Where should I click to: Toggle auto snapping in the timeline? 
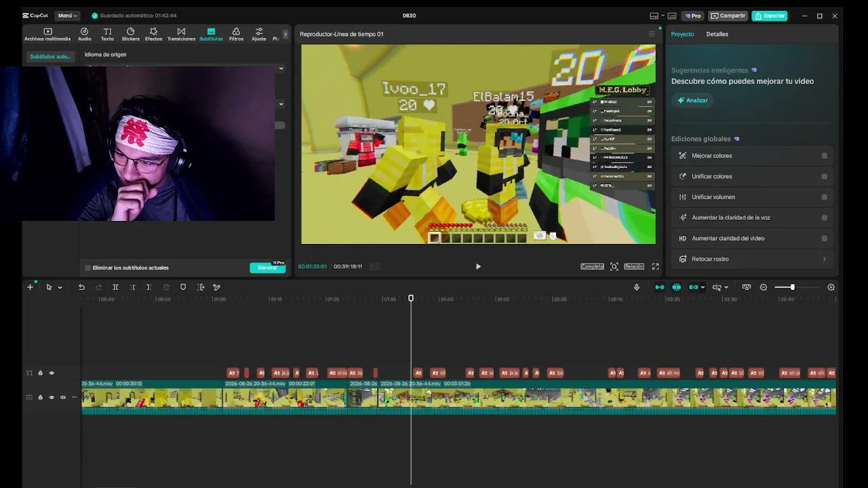[x=676, y=287]
